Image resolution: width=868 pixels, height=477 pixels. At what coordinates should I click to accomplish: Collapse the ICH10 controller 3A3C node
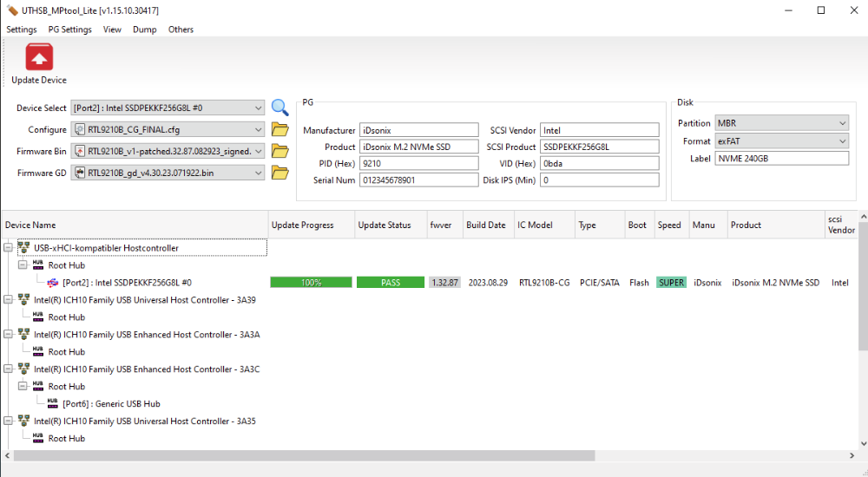coord(9,369)
